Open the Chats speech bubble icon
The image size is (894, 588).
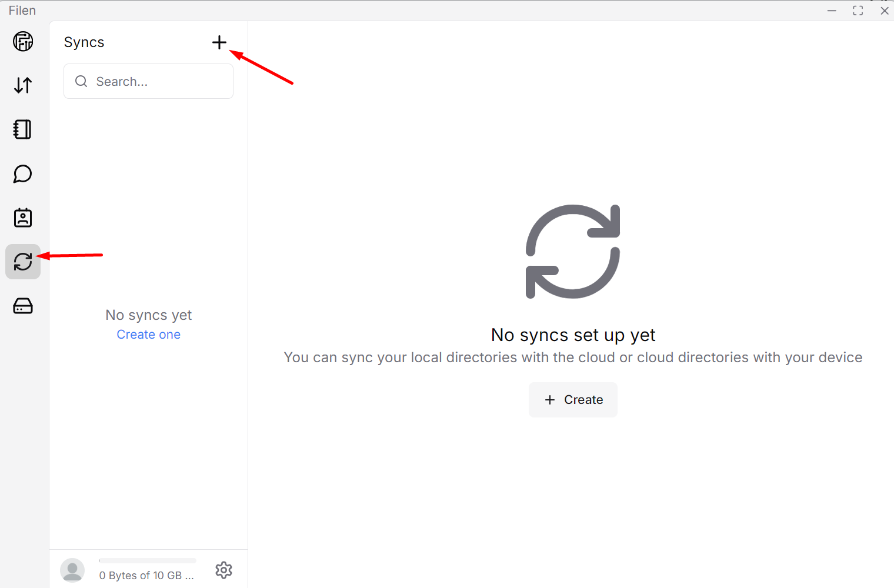(23, 173)
